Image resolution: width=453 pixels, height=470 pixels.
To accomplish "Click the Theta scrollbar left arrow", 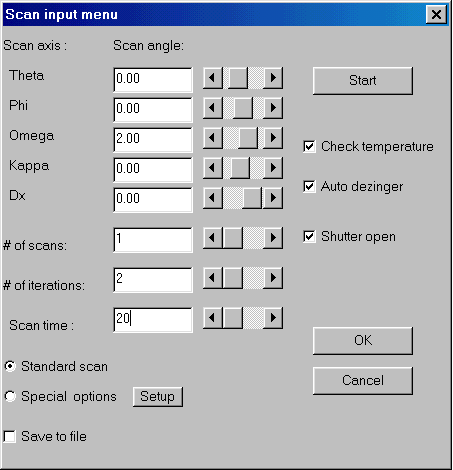I will (213, 78).
